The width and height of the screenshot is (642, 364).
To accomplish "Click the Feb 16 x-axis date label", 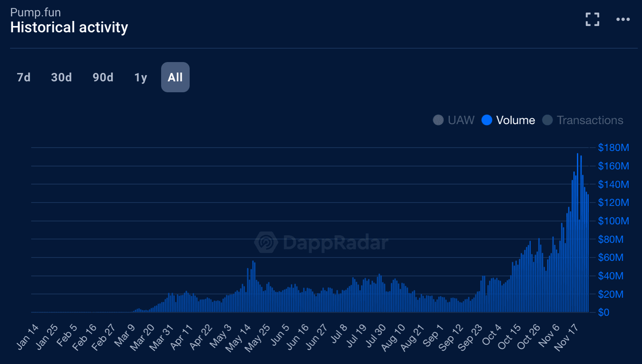I will [x=84, y=337].
